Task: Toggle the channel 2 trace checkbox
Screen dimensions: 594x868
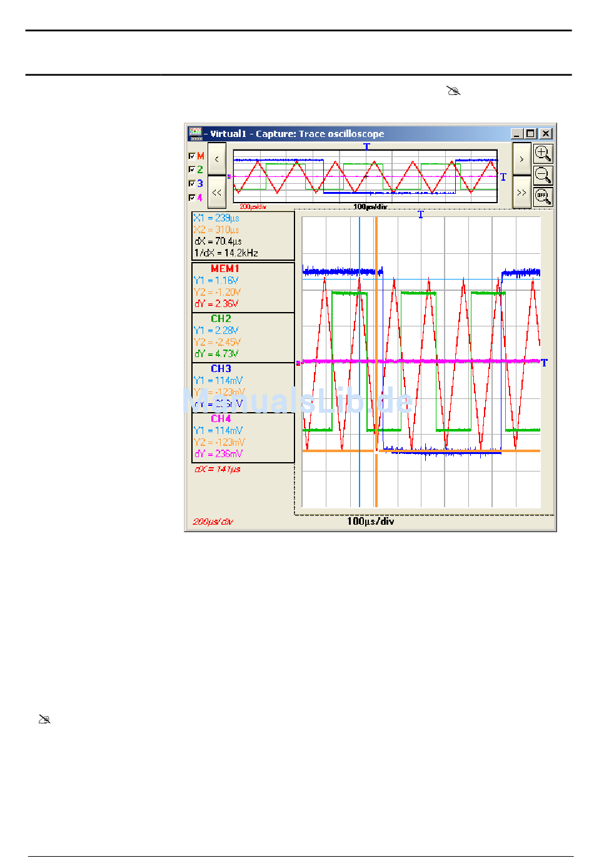Action: coord(191,169)
